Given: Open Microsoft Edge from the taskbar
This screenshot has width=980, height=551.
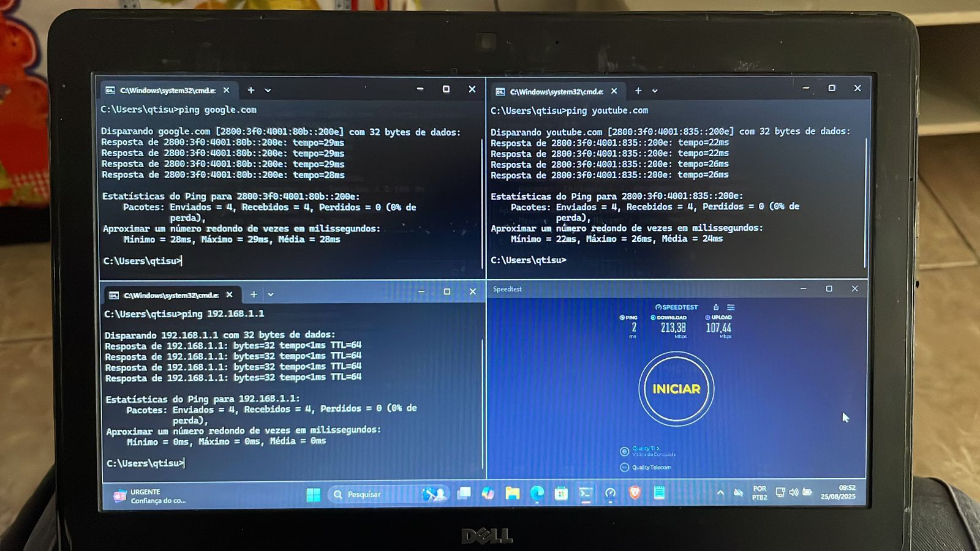Looking at the screenshot, I should pyautogui.click(x=537, y=493).
